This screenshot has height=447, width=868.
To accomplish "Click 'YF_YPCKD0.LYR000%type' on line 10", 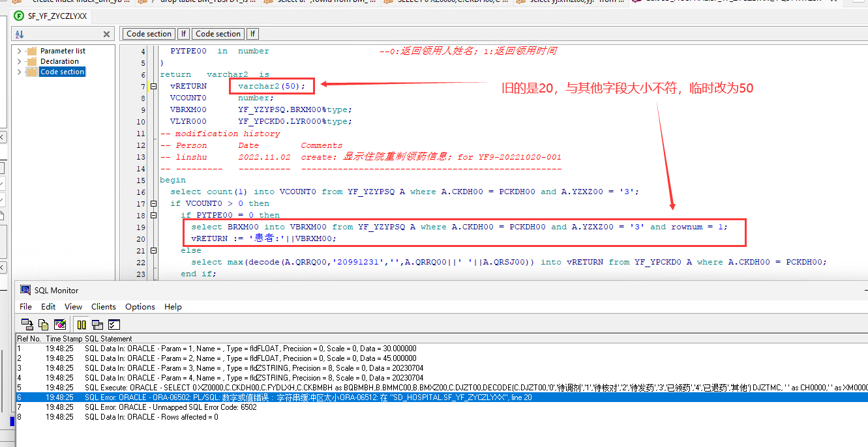I will tap(295, 121).
